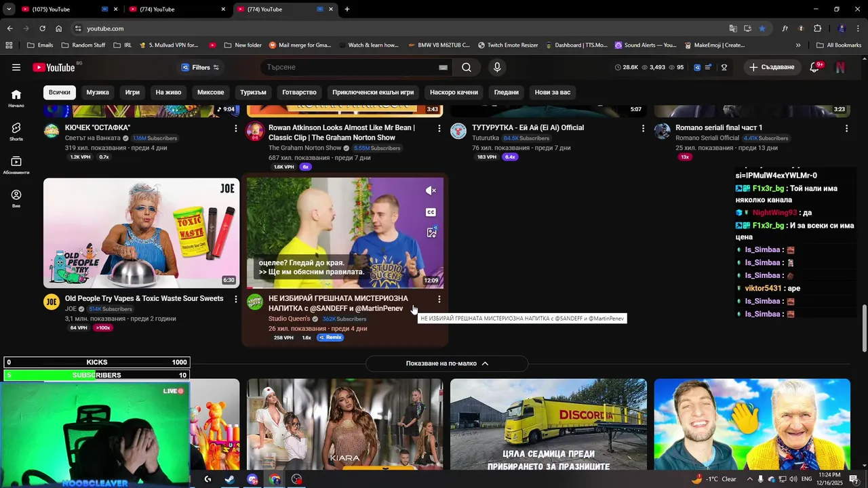Viewport: 868px width, 488px height.
Task: Open a new browser tab
Action: 347,9
